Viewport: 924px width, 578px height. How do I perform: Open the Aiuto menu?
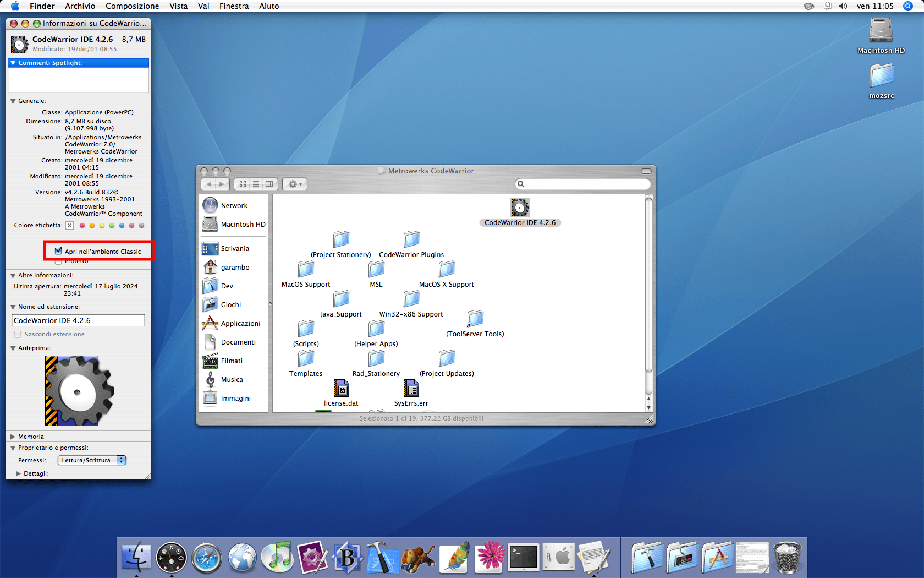pyautogui.click(x=269, y=6)
